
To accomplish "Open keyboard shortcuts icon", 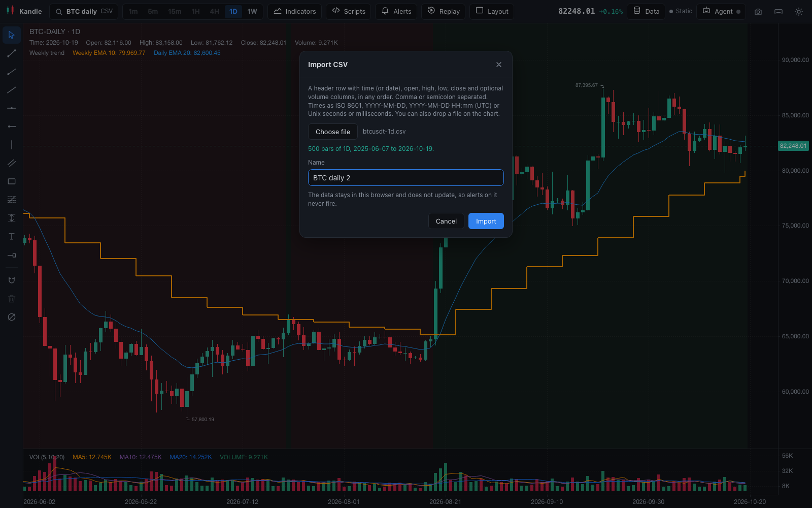I will click(779, 12).
